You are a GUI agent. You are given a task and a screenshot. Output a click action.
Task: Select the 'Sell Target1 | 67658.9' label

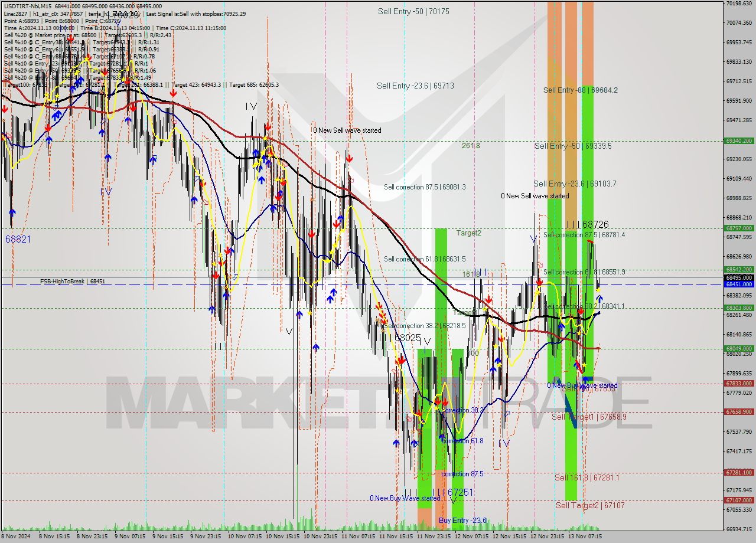589,417
